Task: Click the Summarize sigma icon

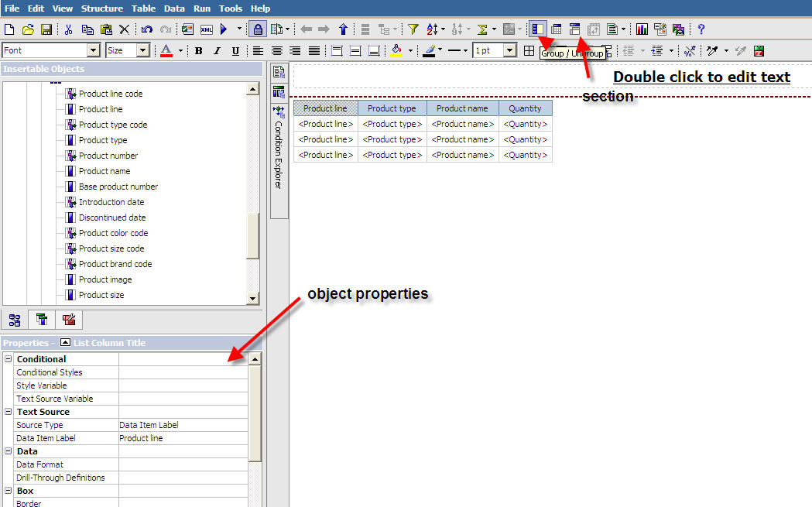Action: (481, 29)
